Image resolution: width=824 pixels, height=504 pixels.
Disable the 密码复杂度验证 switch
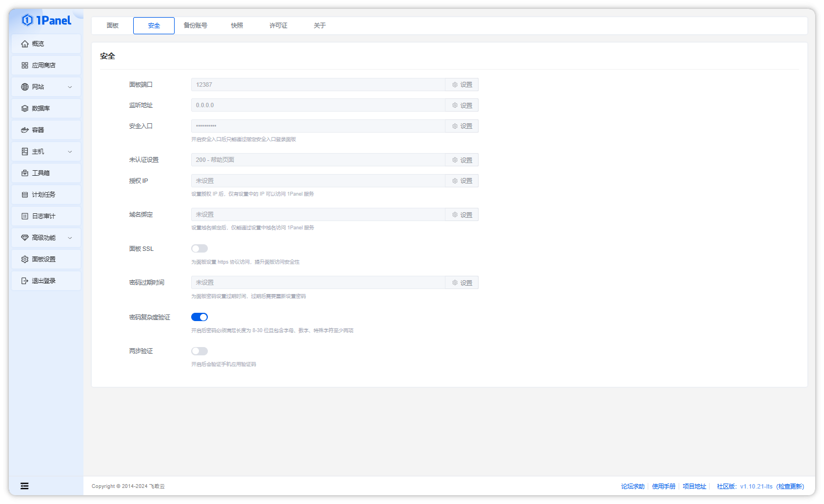pyautogui.click(x=200, y=317)
